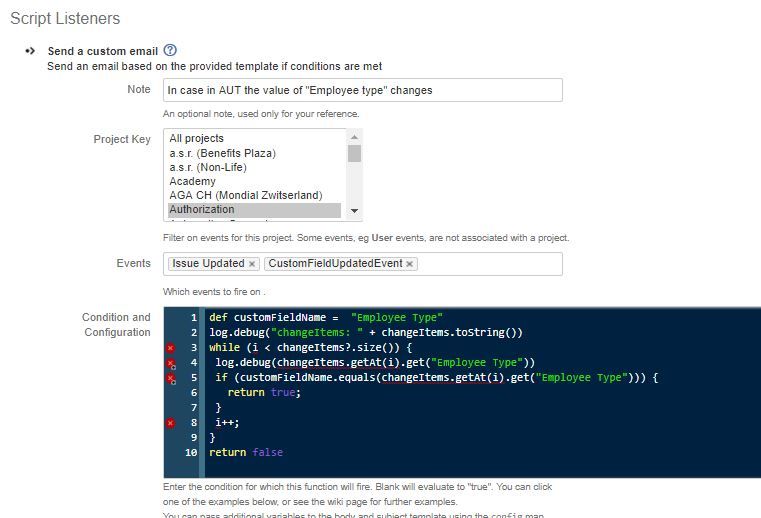Select a.s.r. (Benefits Plaza) project

click(222, 153)
